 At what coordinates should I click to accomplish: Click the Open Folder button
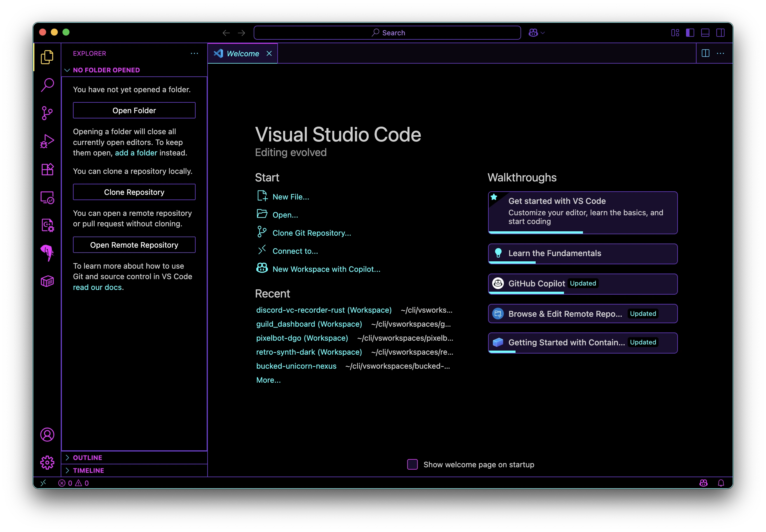click(x=134, y=110)
